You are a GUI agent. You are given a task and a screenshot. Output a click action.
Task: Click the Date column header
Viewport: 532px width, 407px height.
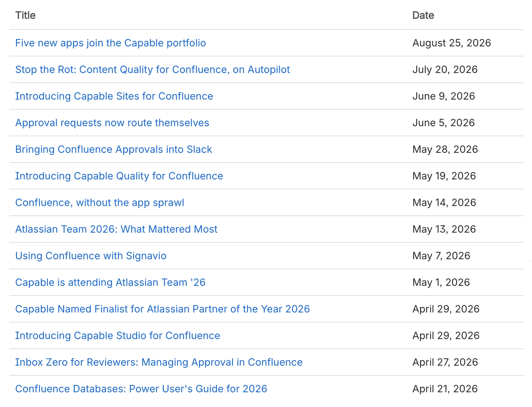point(423,15)
